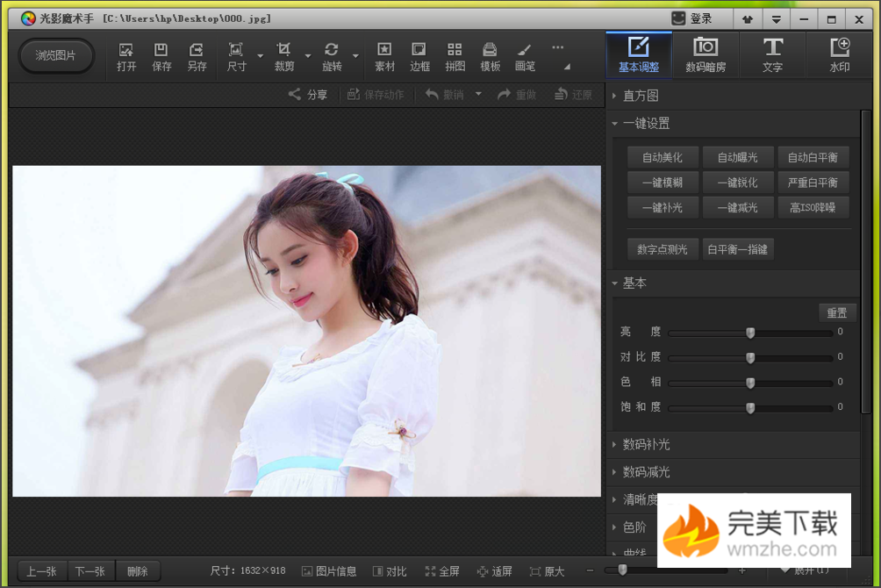This screenshot has width=881, height=588.
Task: Open the 尺寸 size dropdown arrow
Action: click(261, 57)
